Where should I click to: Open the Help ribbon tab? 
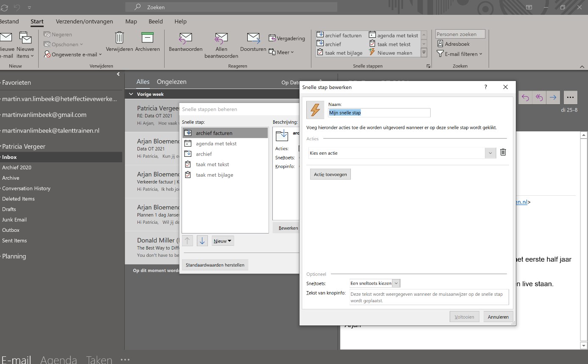click(180, 22)
